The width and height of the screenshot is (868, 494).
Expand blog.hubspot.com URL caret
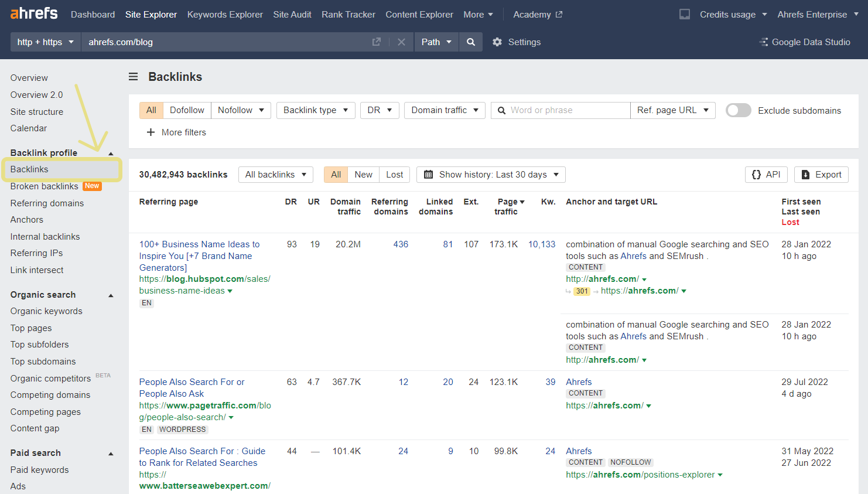tap(230, 291)
